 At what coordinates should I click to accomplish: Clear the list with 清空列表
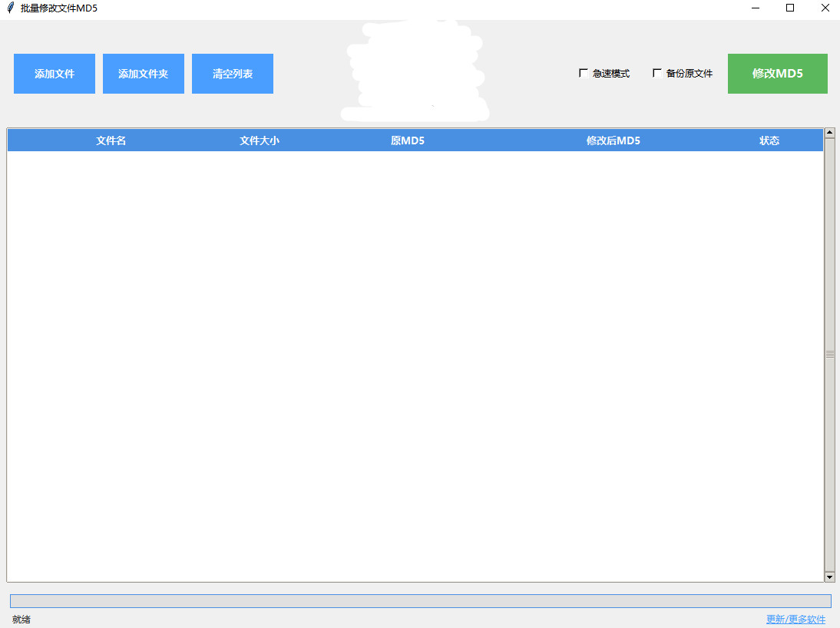(233, 74)
